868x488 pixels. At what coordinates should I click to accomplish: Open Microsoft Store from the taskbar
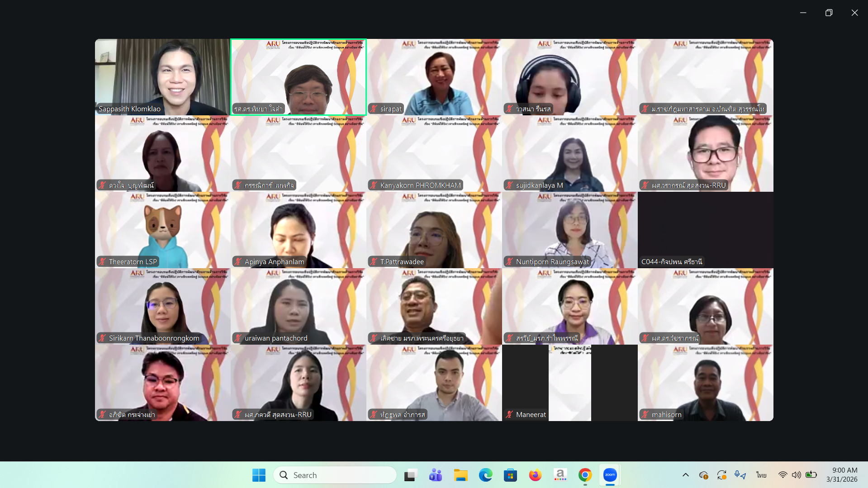510,475
